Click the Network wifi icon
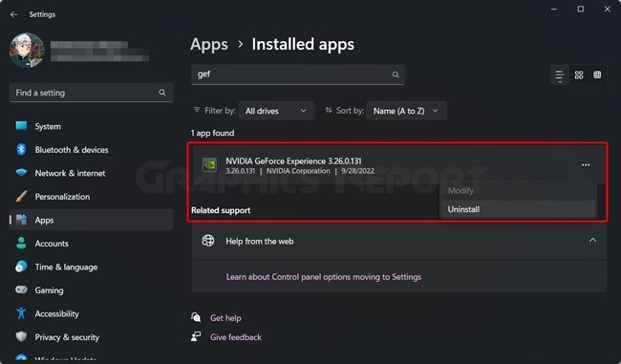Screen dimensions: 621x364 click(21, 173)
